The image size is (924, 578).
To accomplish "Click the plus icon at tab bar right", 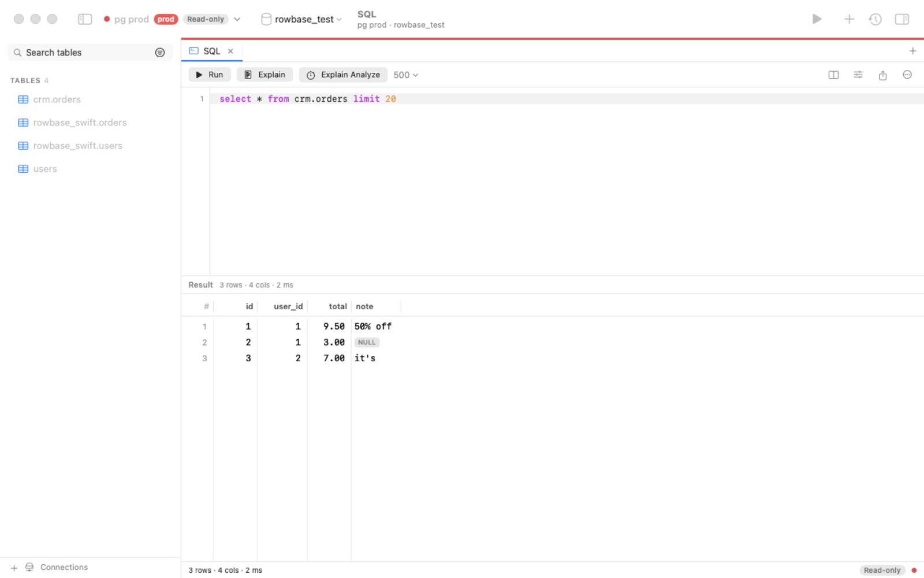I will (912, 51).
